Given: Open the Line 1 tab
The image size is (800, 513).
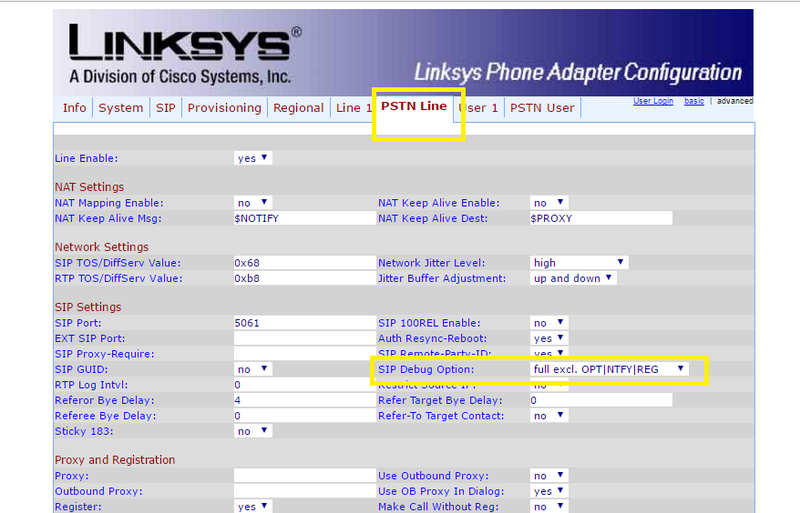Looking at the screenshot, I should tap(354, 108).
